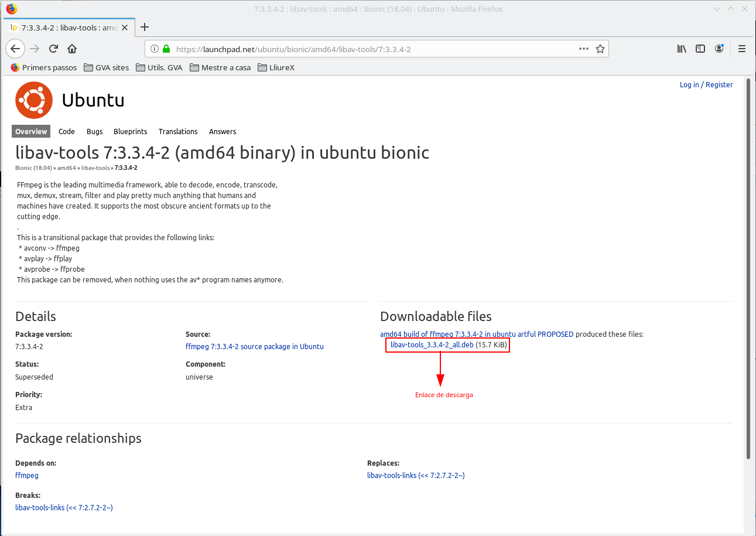Screen dimensions: 756x536
Task: Go to the Firefox home page icon
Action: [72, 49]
